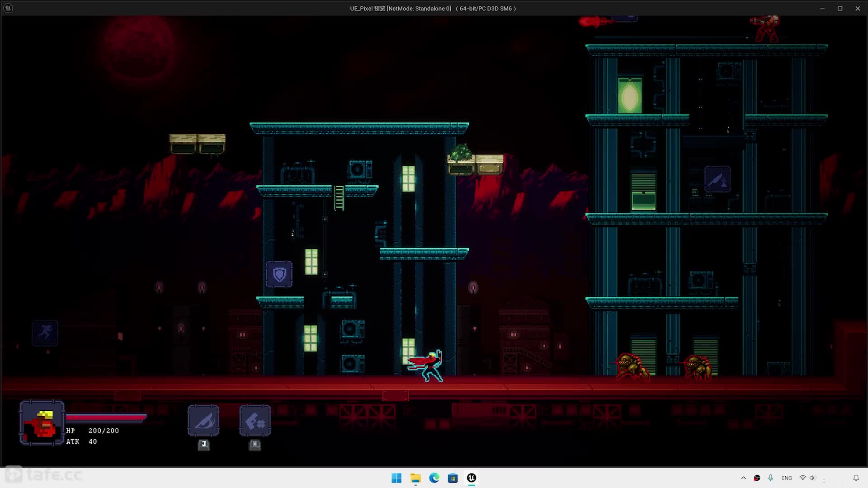Open the Windows Start menu
Image resolution: width=868 pixels, height=488 pixels.
(x=396, y=478)
